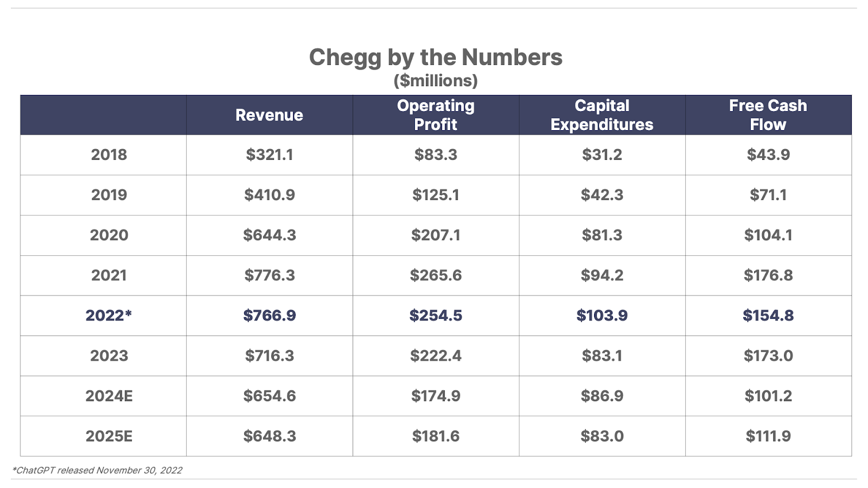Click the $321.1 revenue value
Viewport: 868px width, 488px height.
click(270, 155)
